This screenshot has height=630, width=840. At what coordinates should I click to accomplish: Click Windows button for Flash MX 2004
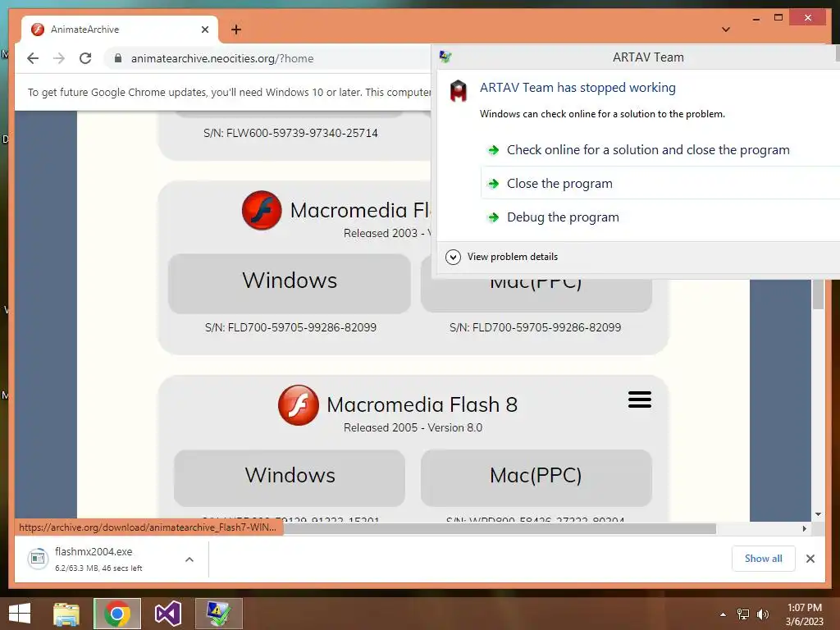pos(290,283)
